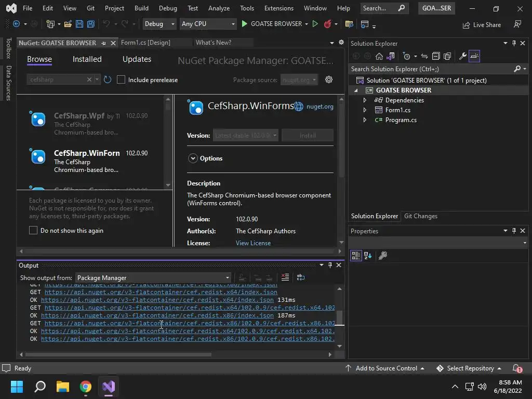Click Sync with Active Document icon
Screen dimensions: 532x399
tap(424, 56)
